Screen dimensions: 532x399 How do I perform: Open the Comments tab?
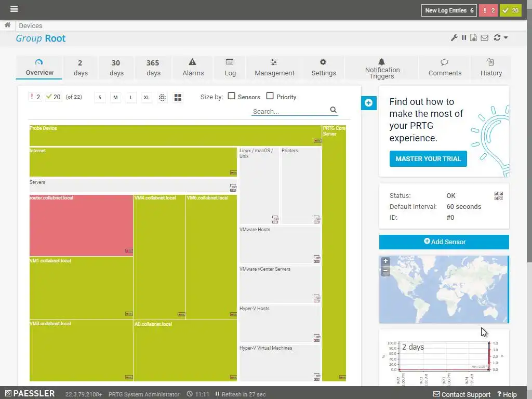click(445, 68)
